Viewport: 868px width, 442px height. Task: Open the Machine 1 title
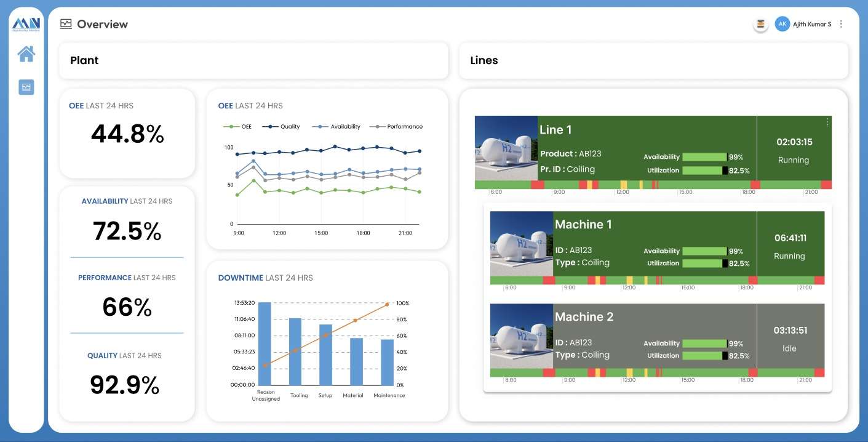(583, 225)
